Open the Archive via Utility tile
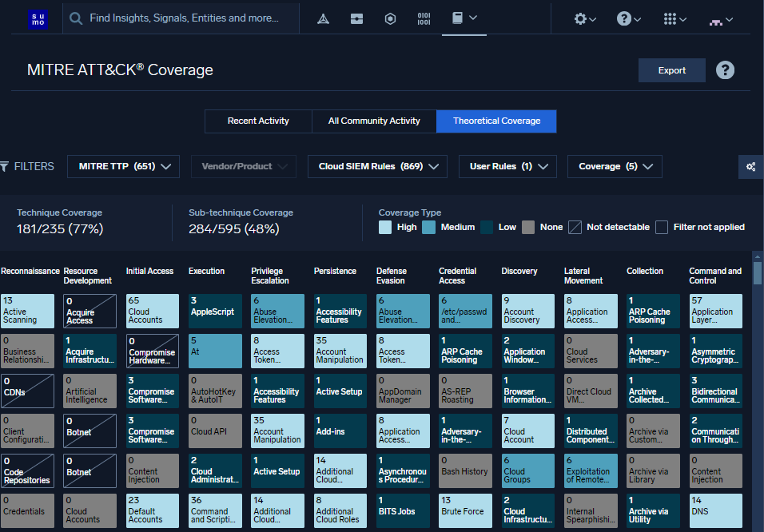Image resolution: width=764 pixels, height=532 pixels. tap(653, 510)
